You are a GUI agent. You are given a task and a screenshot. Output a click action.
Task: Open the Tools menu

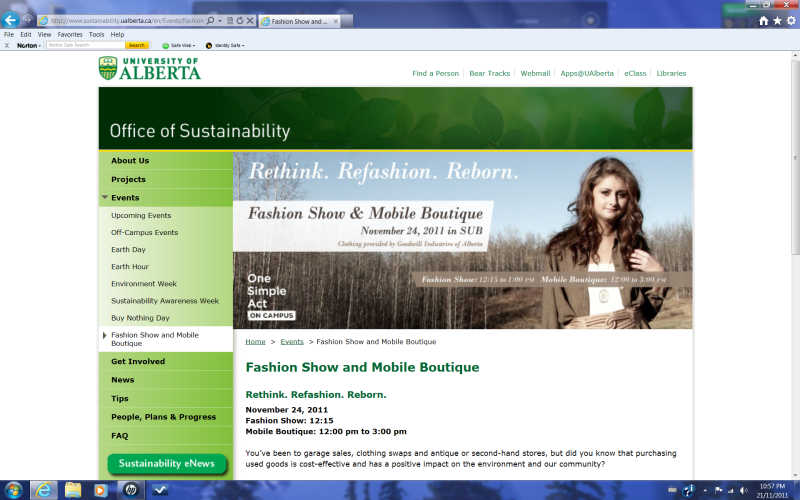(x=96, y=35)
